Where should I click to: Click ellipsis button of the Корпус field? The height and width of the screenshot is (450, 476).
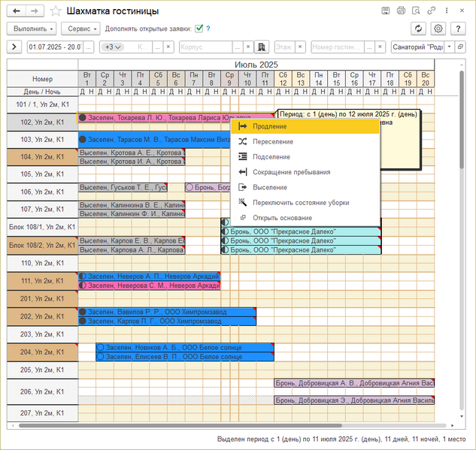click(x=238, y=47)
